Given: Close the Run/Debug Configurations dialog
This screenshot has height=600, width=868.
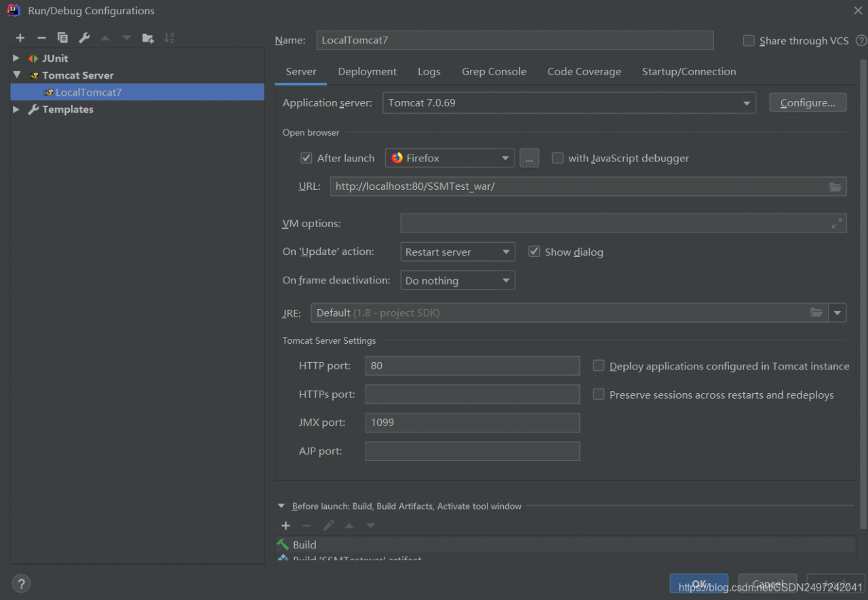Looking at the screenshot, I should pos(857,10).
